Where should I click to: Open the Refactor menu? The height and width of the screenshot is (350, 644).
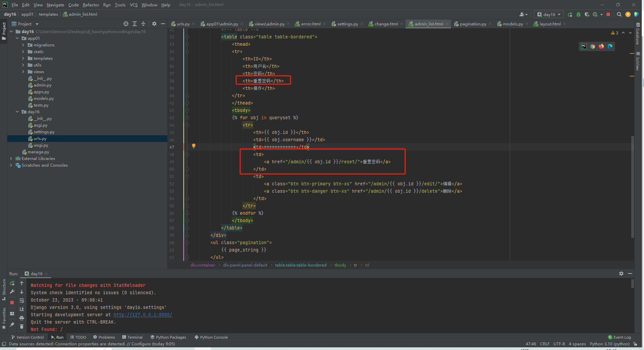coord(91,5)
